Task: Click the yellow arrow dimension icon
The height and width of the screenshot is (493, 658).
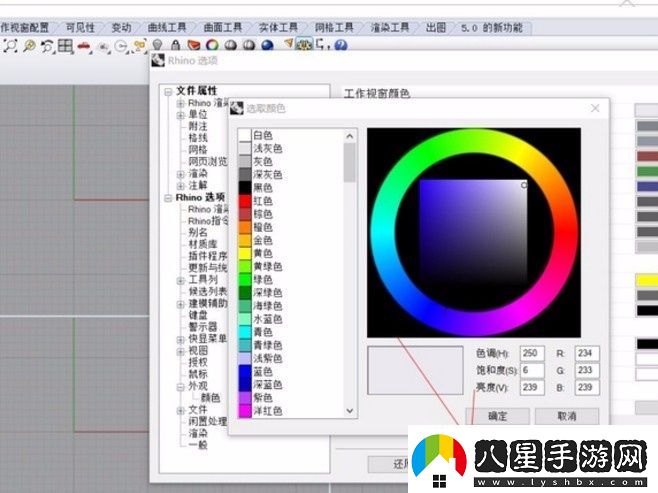Action: (x=288, y=43)
